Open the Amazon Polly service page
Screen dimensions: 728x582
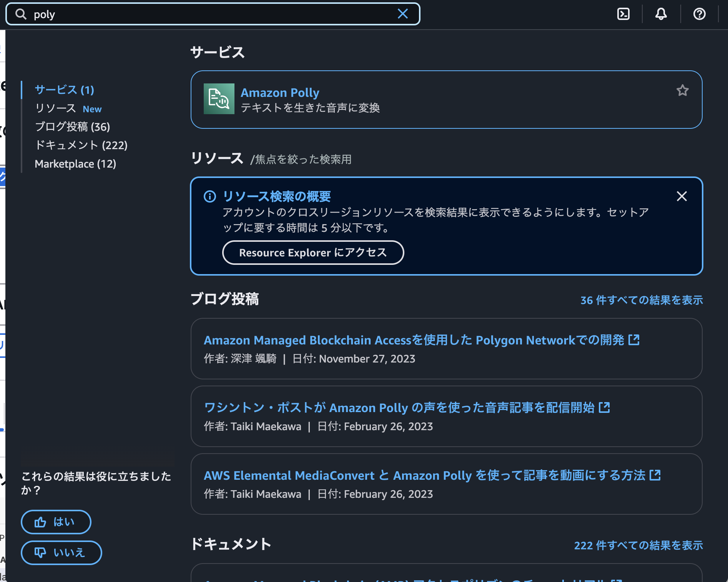(280, 92)
